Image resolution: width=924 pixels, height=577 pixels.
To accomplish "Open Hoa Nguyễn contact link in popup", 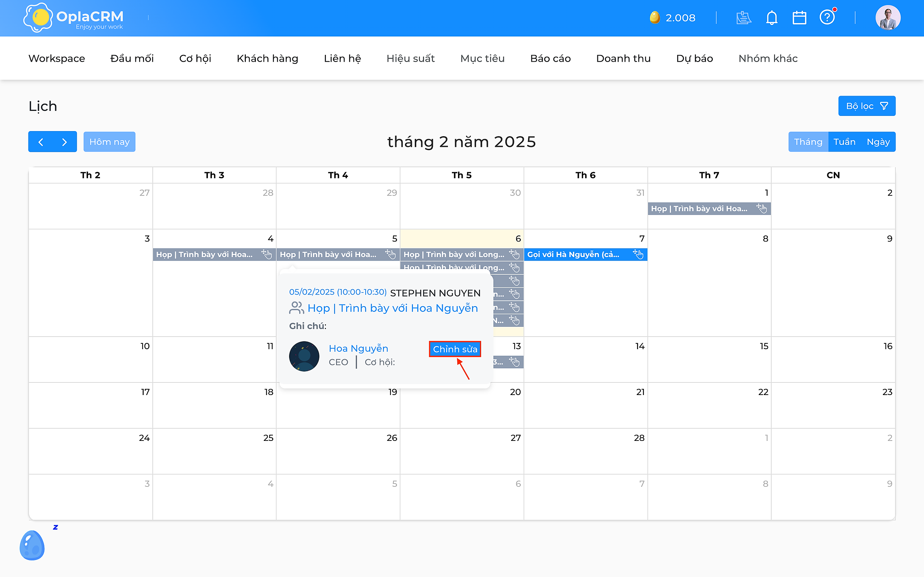I will [x=358, y=348].
